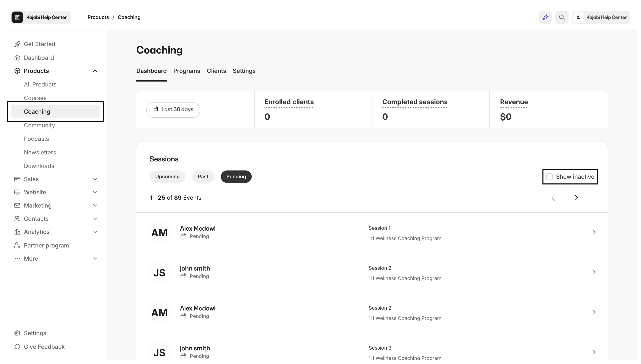
Task: Expand the More menu in sidebar
Action: (x=95, y=259)
